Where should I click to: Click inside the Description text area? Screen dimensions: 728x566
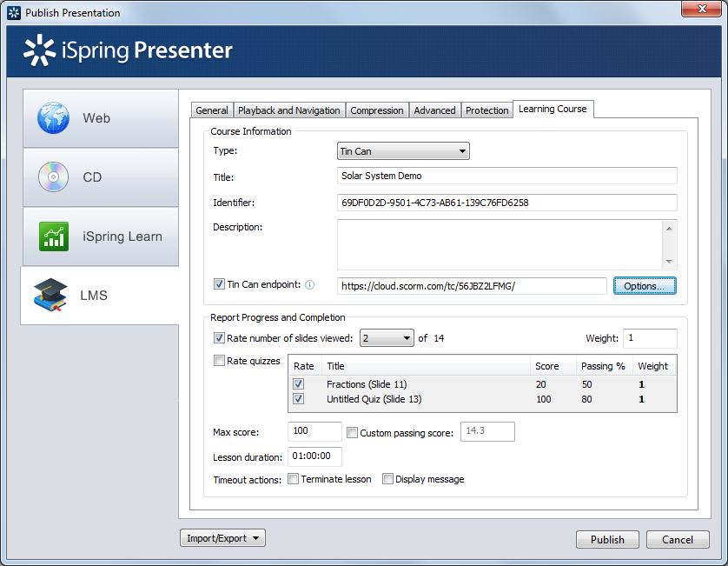[x=500, y=244]
